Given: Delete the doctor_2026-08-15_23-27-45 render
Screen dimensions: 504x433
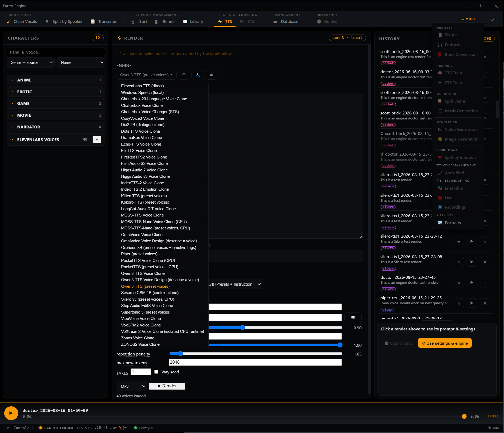Looking at the screenshot, I should click(x=485, y=283).
